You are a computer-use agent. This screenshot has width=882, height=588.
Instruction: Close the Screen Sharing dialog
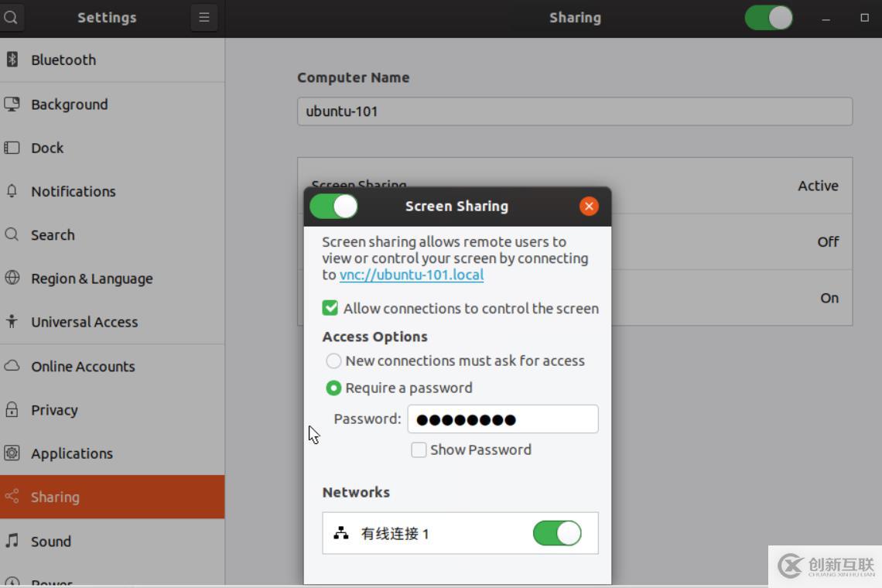click(x=589, y=206)
